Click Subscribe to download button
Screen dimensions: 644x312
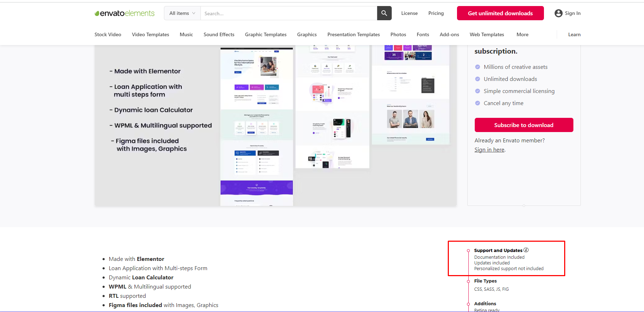pos(524,125)
